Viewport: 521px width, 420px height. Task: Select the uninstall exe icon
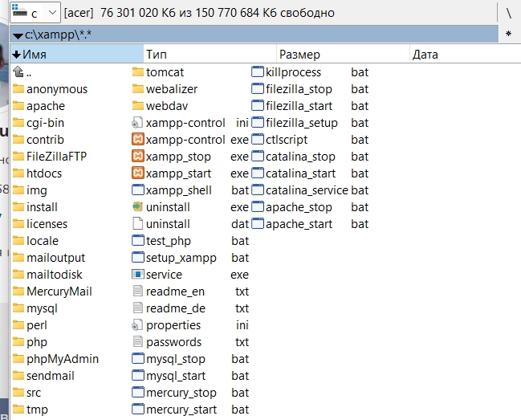(137, 207)
